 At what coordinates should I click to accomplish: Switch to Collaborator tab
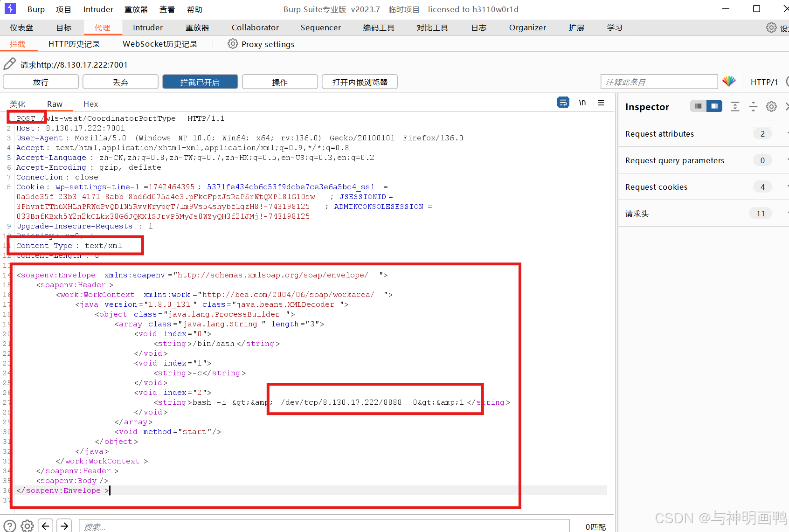click(x=255, y=28)
